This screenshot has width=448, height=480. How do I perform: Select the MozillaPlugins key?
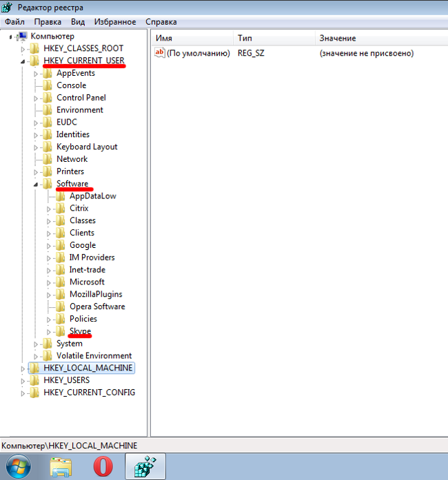point(96,294)
